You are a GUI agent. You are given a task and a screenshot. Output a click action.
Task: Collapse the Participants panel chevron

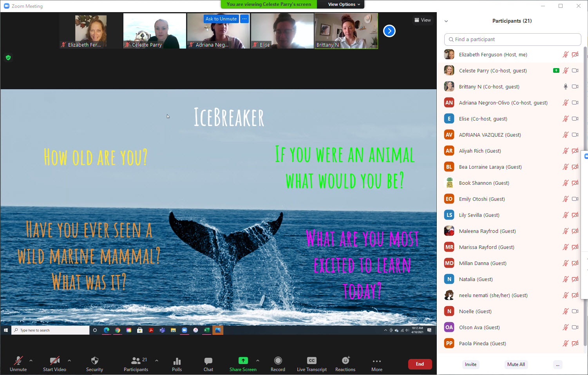coord(446,21)
